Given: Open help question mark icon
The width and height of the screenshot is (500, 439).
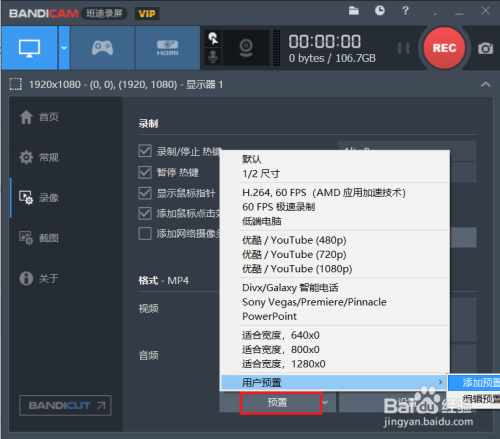Looking at the screenshot, I should coord(405,11).
